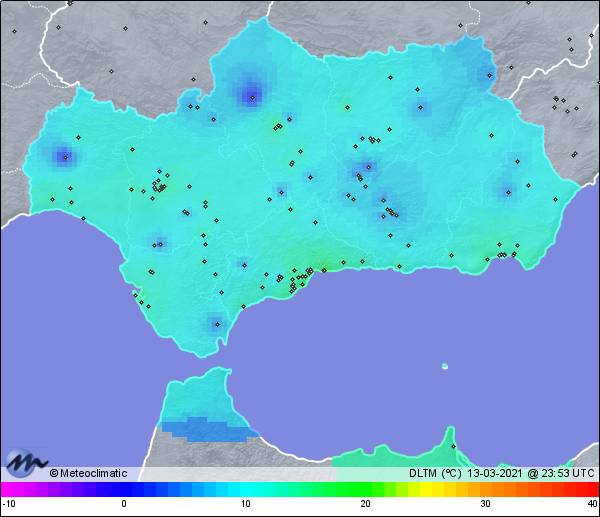Click the Alborán island dot in the sea
The width and height of the screenshot is (600, 517).
point(445,366)
